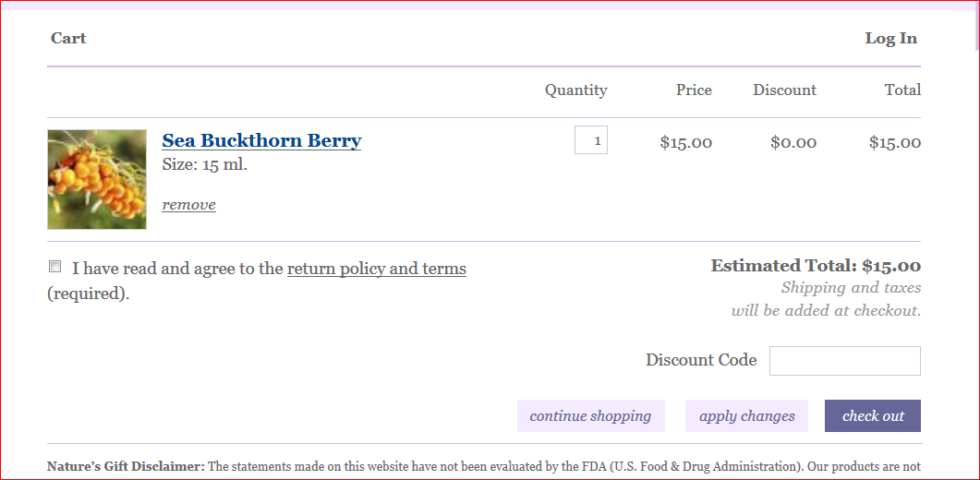Click the page's vertical scrollbar thumb
The width and height of the screenshot is (980, 480).
(976, 28)
